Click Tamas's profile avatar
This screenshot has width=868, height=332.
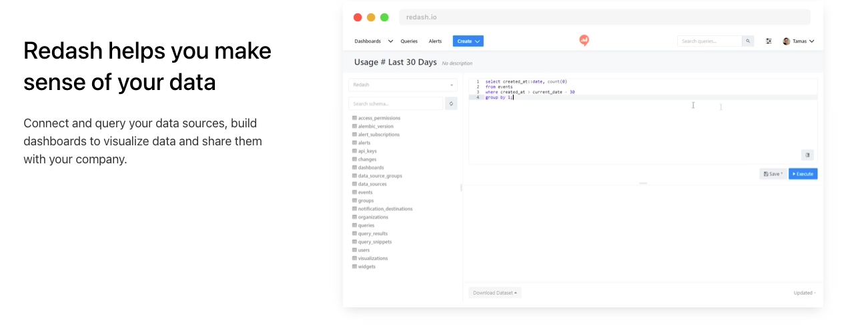point(786,41)
